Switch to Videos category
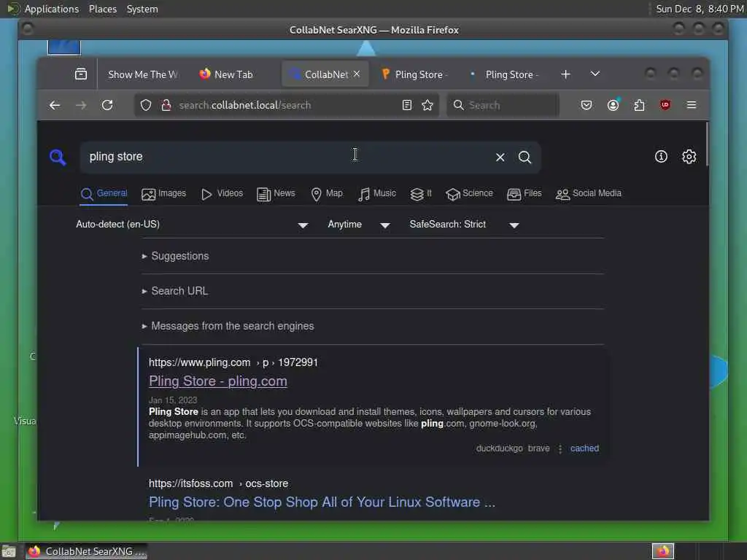 click(222, 193)
